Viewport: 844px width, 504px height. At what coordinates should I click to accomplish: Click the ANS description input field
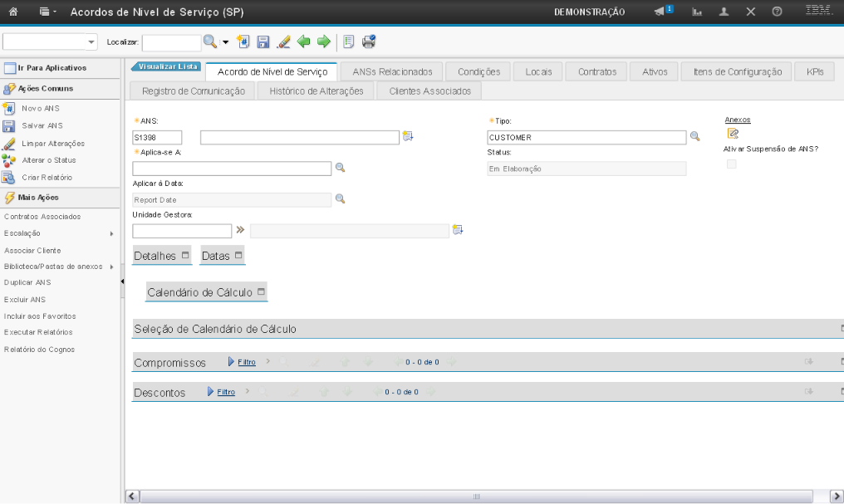[x=299, y=137]
